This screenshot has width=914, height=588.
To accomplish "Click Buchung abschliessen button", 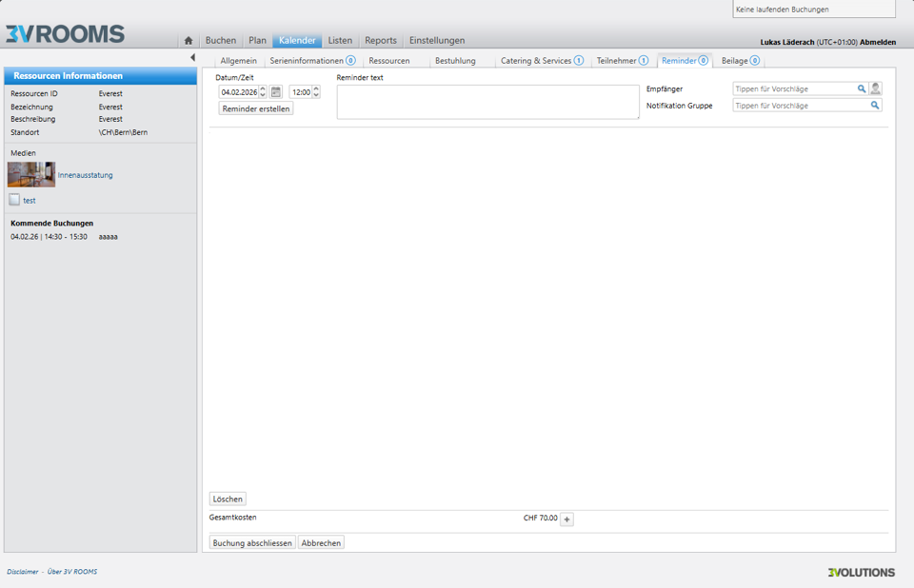I will (x=252, y=542).
